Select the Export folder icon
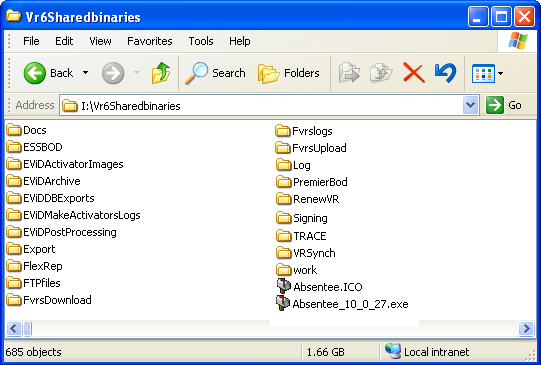This screenshot has height=365, width=541. point(14,248)
